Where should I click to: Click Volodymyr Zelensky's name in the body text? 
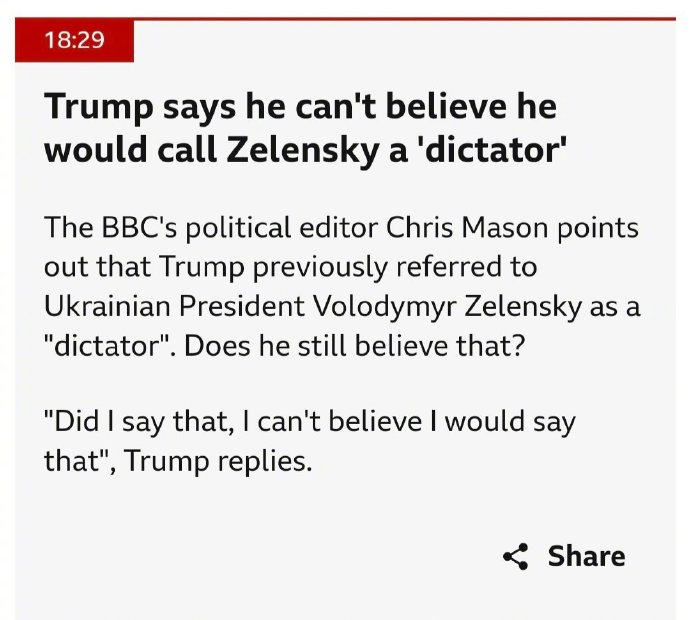tap(447, 306)
